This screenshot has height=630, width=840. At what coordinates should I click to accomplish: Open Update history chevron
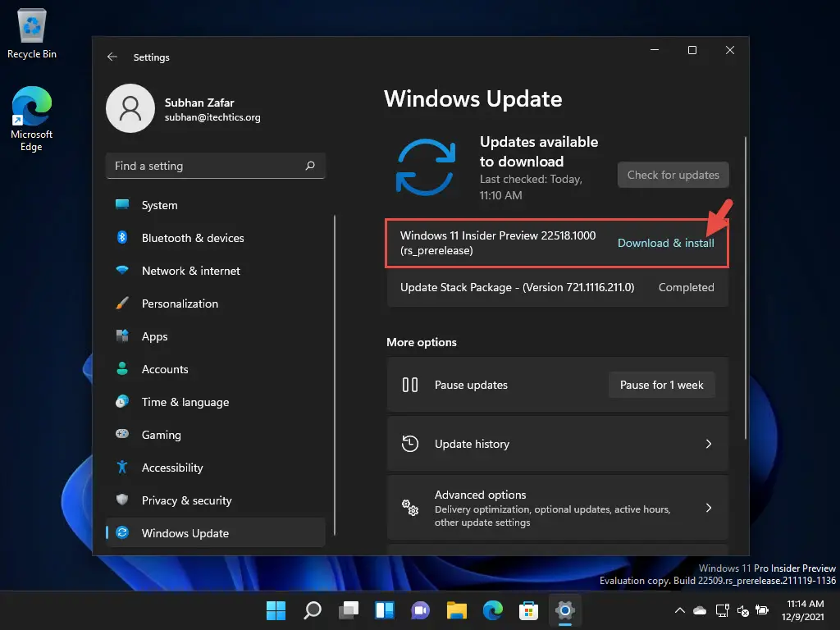coord(709,444)
